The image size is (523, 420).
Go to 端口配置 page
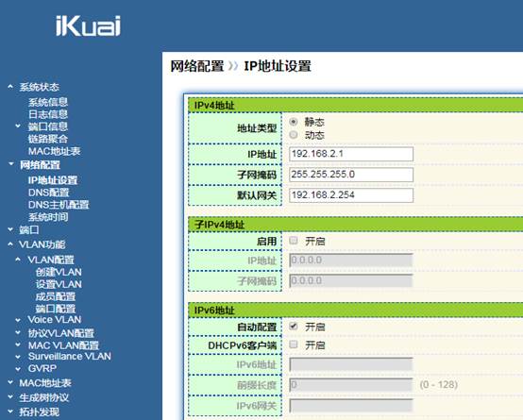56,309
